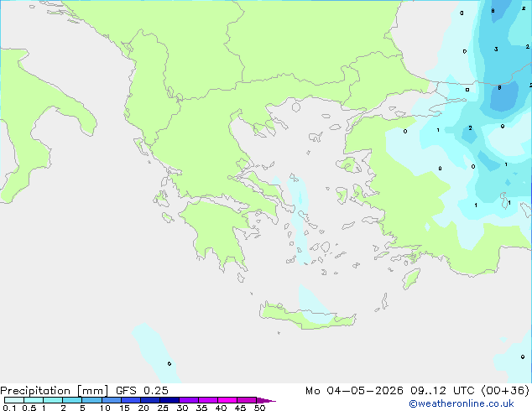The height and width of the screenshot is (411, 532).
Task: Click the '09..12 UTC' time text
Action: 442,391
